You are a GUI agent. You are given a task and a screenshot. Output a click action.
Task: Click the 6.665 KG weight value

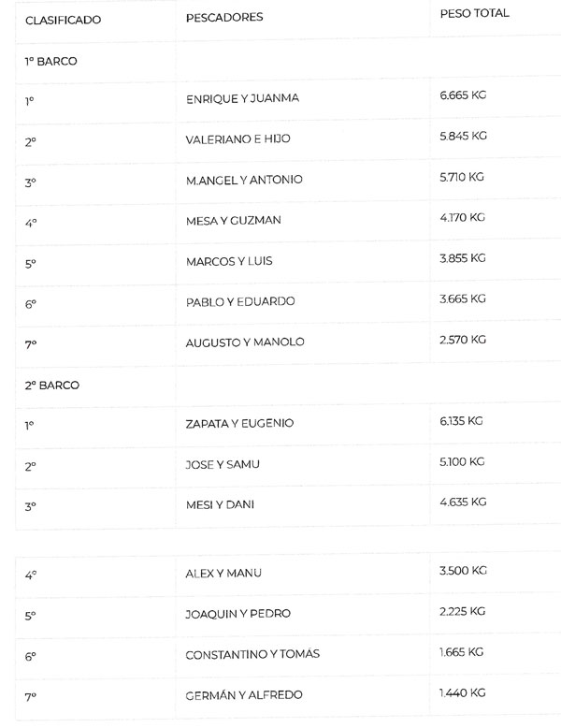[x=463, y=95]
